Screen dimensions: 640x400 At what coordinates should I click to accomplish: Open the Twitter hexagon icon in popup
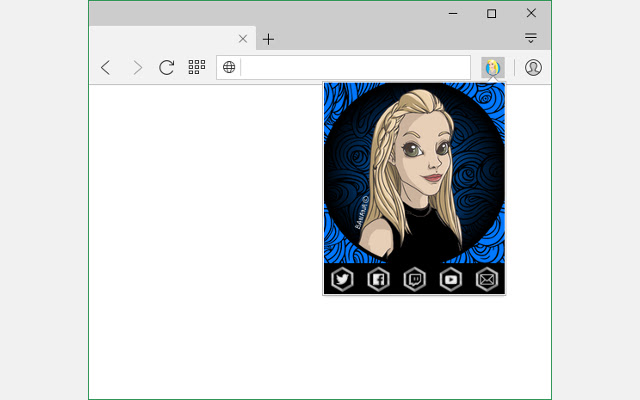(342, 280)
